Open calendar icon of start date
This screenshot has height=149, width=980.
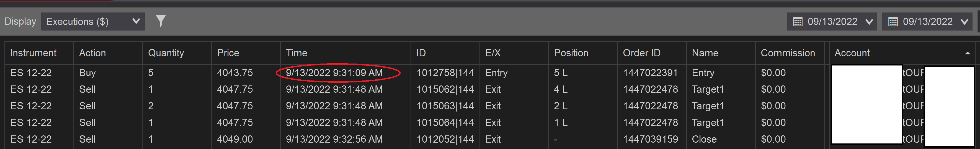[797, 22]
